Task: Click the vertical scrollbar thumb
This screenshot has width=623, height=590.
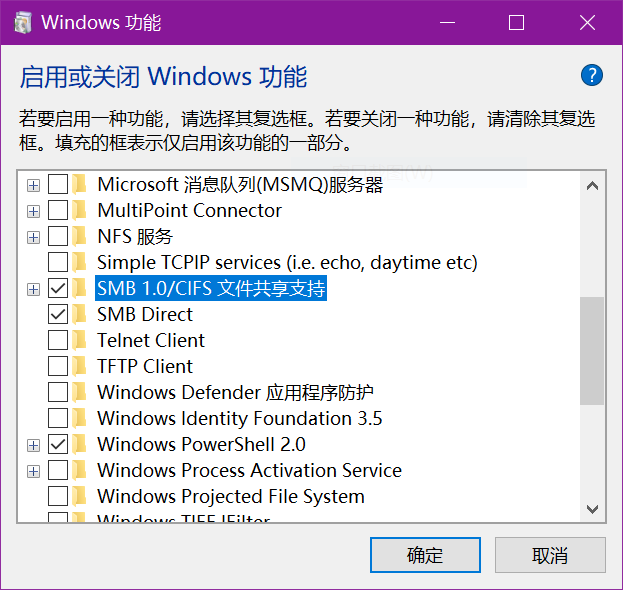Action: point(592,350)
